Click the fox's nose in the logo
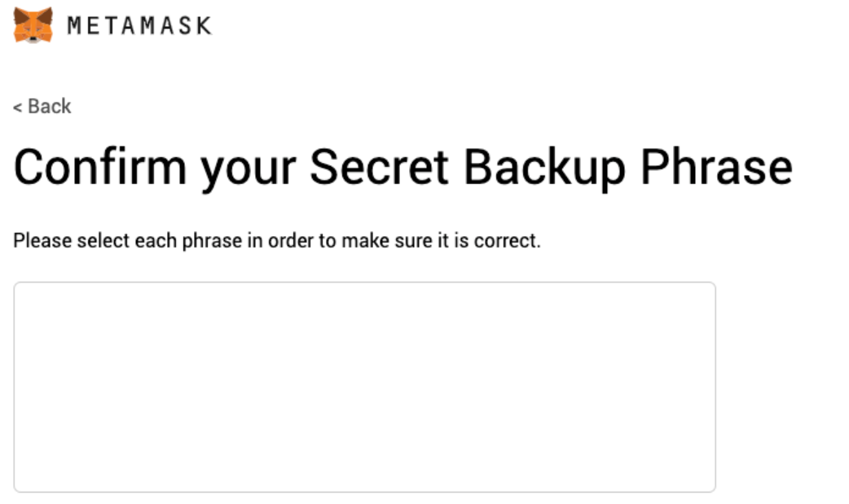849x504 pixels. [33, 40]
